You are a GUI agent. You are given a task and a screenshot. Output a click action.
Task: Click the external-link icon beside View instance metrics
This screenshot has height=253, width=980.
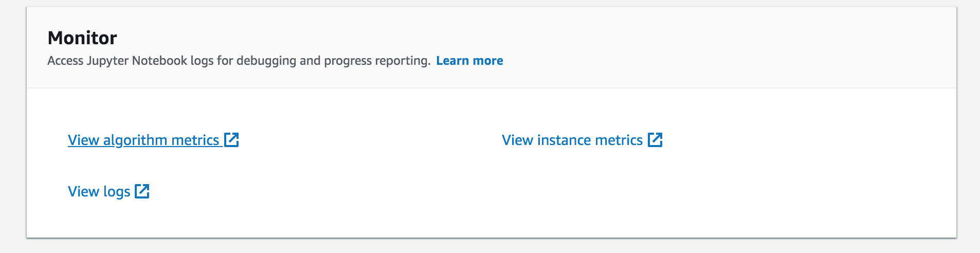(655, 139)
